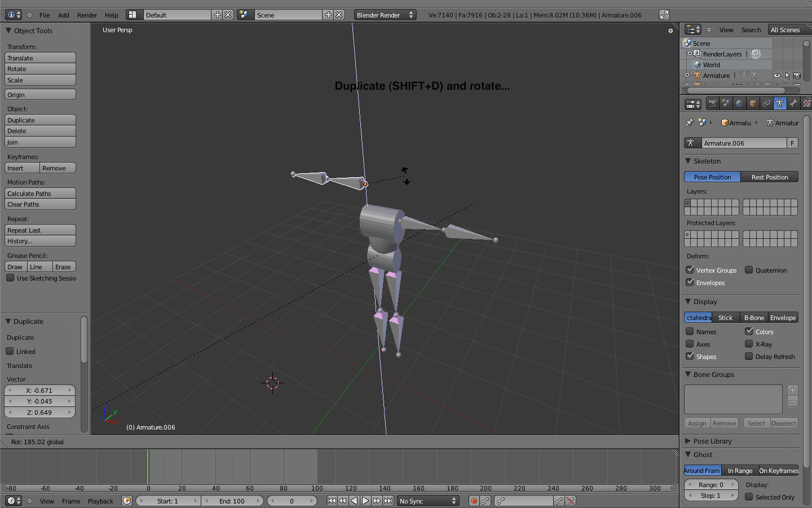
Task: Open the Scene properties tab in Properties editor
Action: [x=726, y=104]
